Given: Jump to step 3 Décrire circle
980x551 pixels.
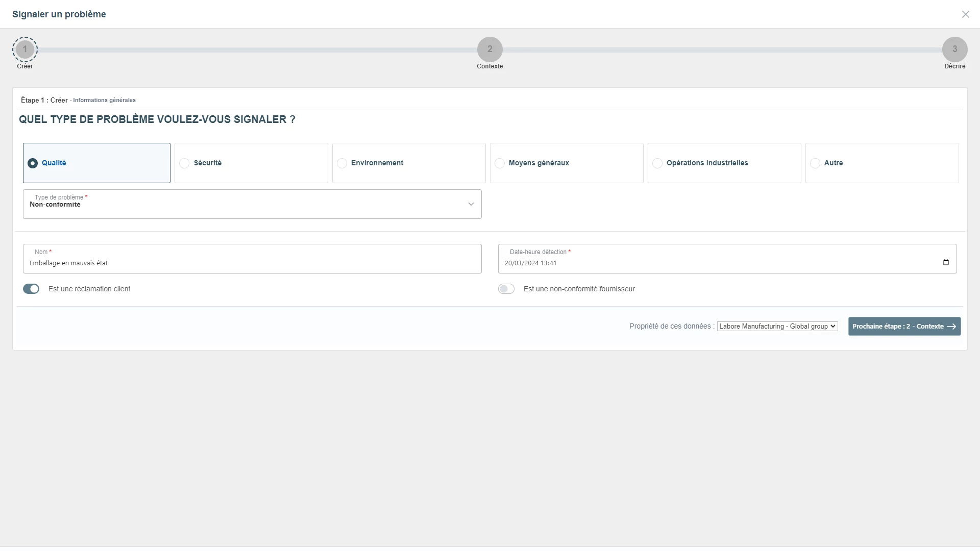Looking at the screenshot, I should (x=955, y=49).
